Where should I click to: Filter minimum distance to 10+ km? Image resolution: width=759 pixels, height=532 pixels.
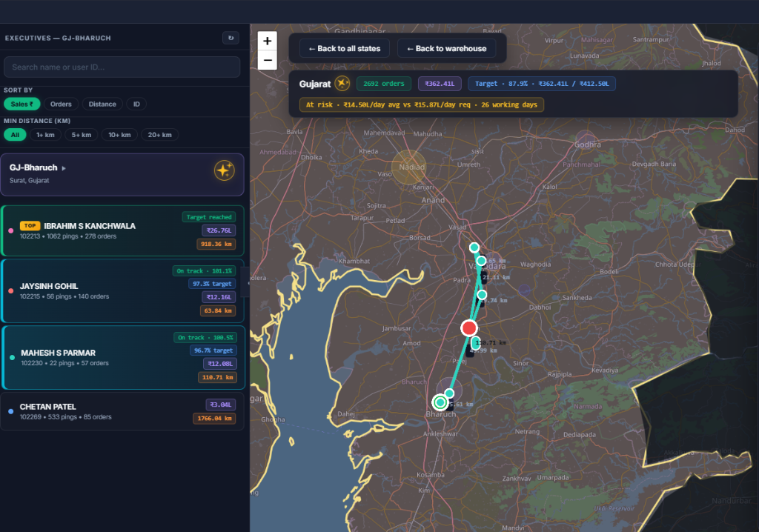119,135
